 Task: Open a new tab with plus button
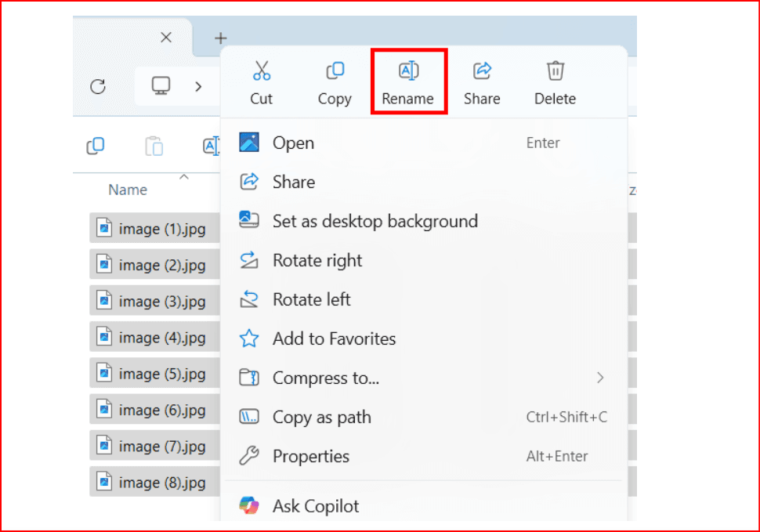pyautogui.click(x=221, y=38)
